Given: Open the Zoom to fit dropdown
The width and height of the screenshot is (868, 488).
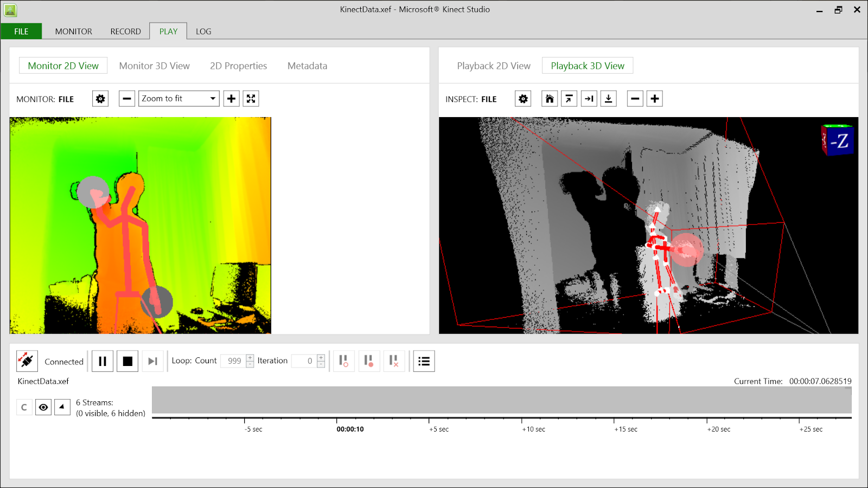Looking at the screenshot, I should pyautogui.click(x=178, y=98).
